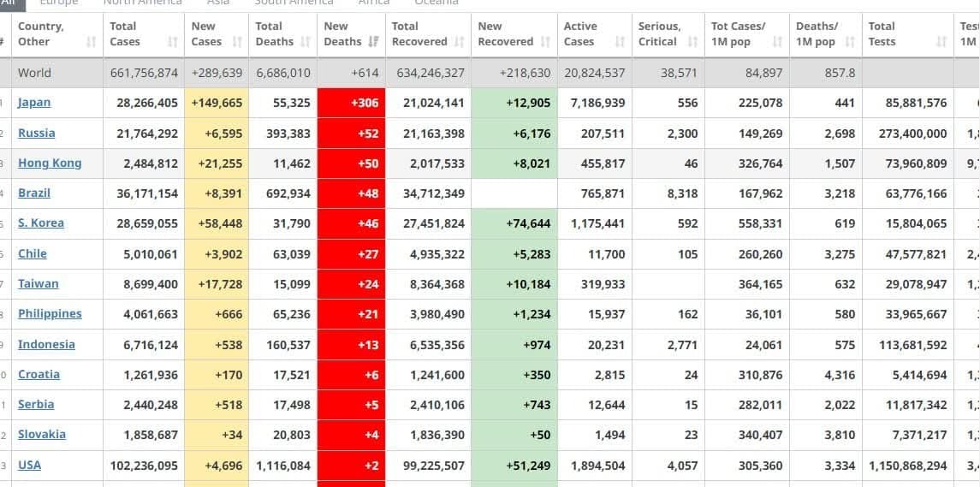Select Indonesia total deaths 160,537
Screen dimensions: 980x487
coord(288,345)
